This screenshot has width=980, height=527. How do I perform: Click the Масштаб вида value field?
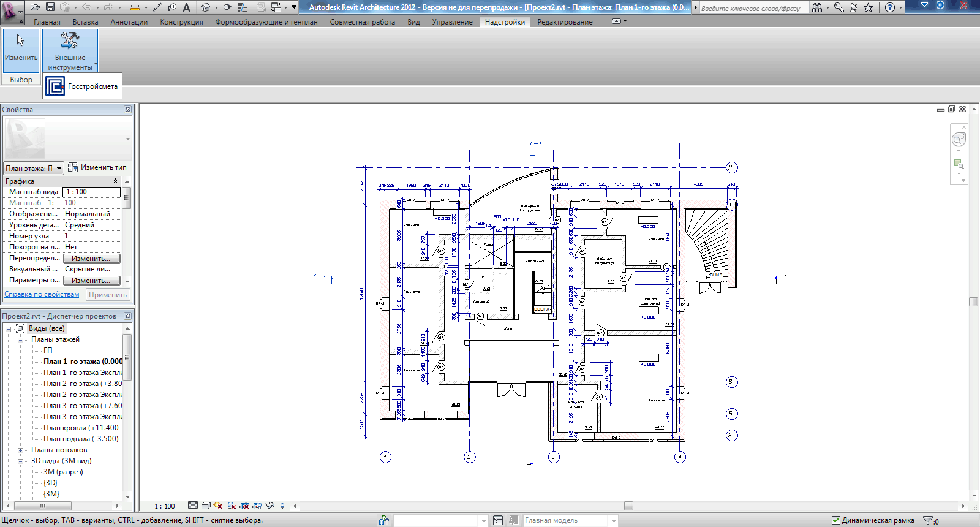pos(92,192)
